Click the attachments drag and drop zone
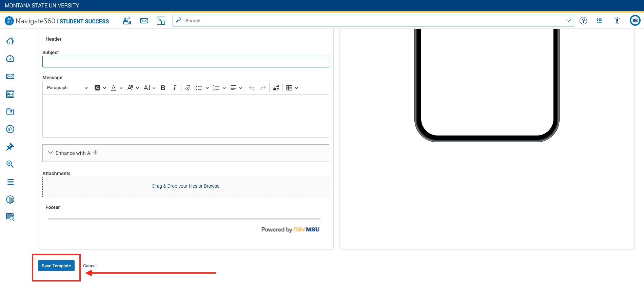The width and height of the screenshot is (644, 292). coord(186,187)
